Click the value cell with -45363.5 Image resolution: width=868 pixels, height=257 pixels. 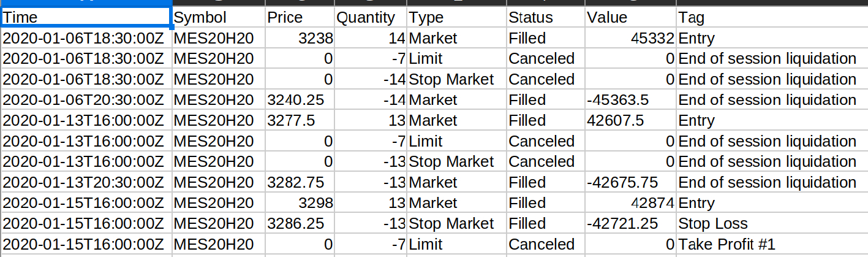pyautogui.click(x=630, y=100)
